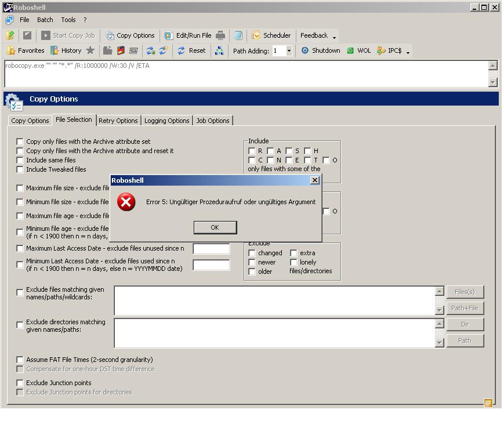Check Exclude files matching given names
Viewport: 504px width, 424px height.
20,292
